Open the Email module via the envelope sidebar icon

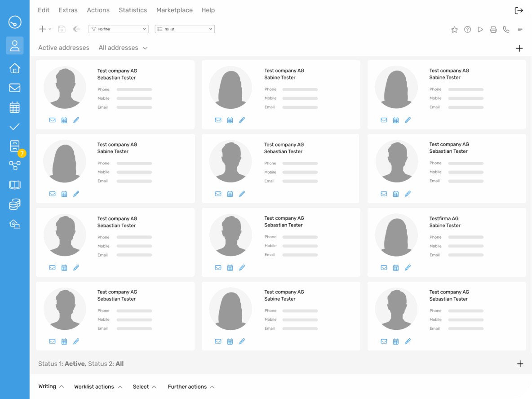[14, 88]
